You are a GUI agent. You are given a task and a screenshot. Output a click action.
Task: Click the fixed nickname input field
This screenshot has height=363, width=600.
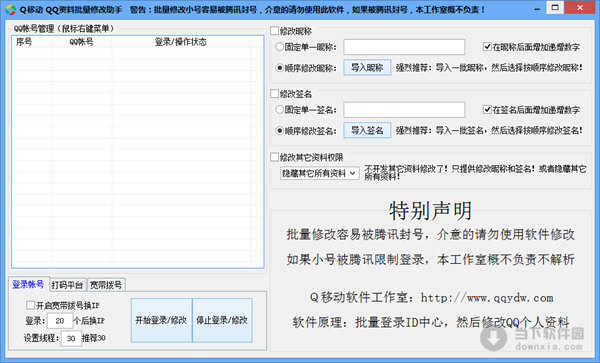click(x=404, y=47)
